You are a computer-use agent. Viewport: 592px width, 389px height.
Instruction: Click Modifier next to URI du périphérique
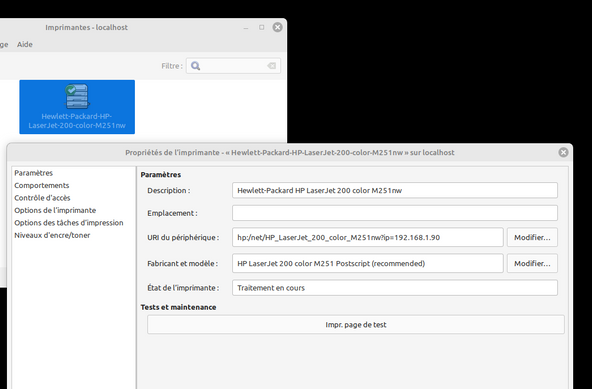(532, 238)
